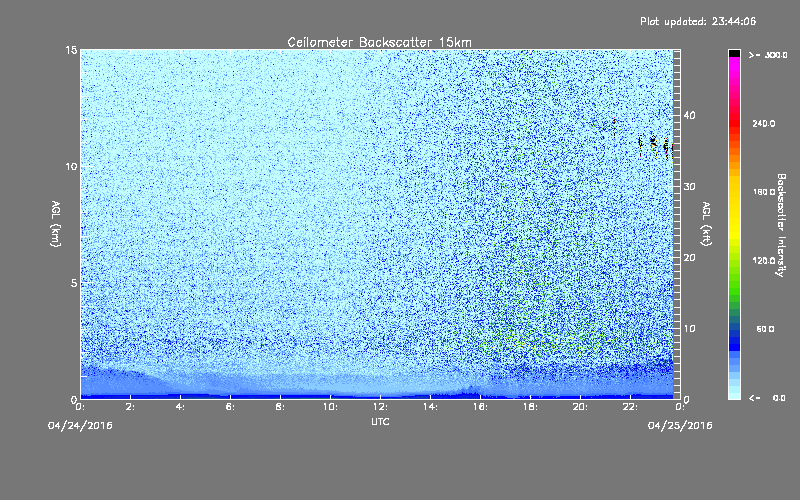Screen dimensions: 800x500
Task: Click the colorbar minimum label <= 0.0
Action: tap(767, 398)
